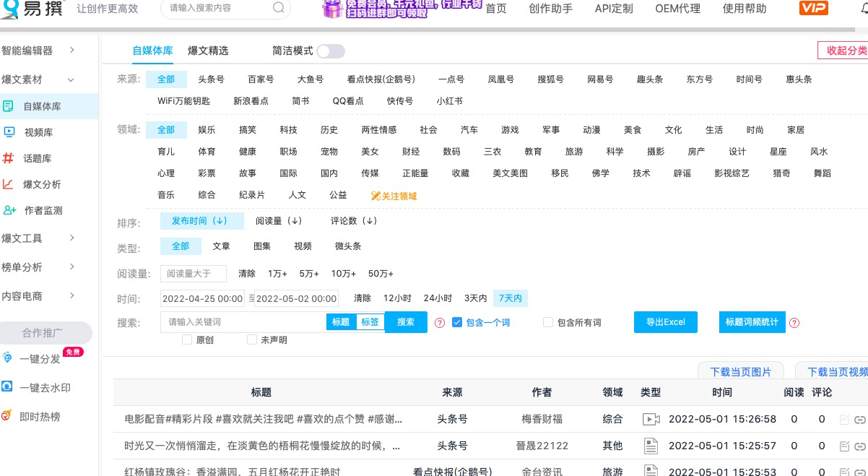Select the 头条号 source filter
This screenshot has height=476, width=868.
(x=212, y=79)
